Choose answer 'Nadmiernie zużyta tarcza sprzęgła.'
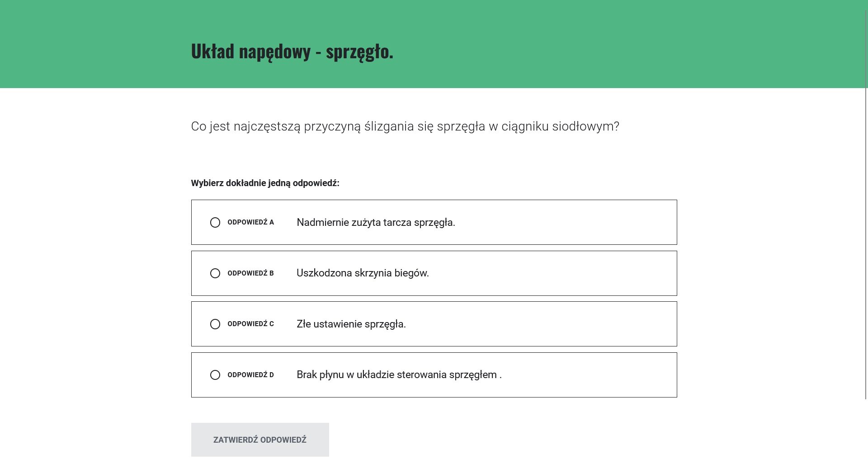 376,222
